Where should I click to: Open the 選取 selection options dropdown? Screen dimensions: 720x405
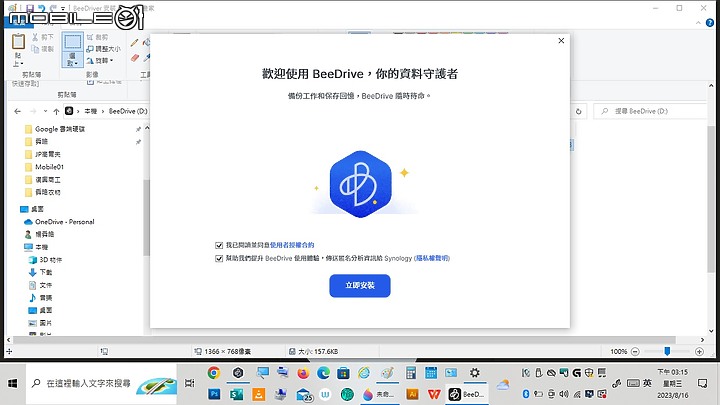73,60
